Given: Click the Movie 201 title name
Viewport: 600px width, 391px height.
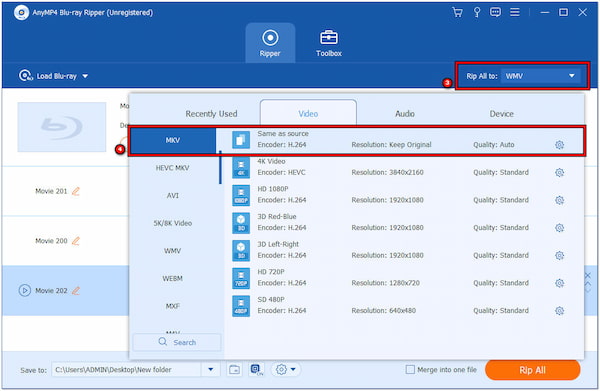Looking at the screenshot, I should click(51, 191).
